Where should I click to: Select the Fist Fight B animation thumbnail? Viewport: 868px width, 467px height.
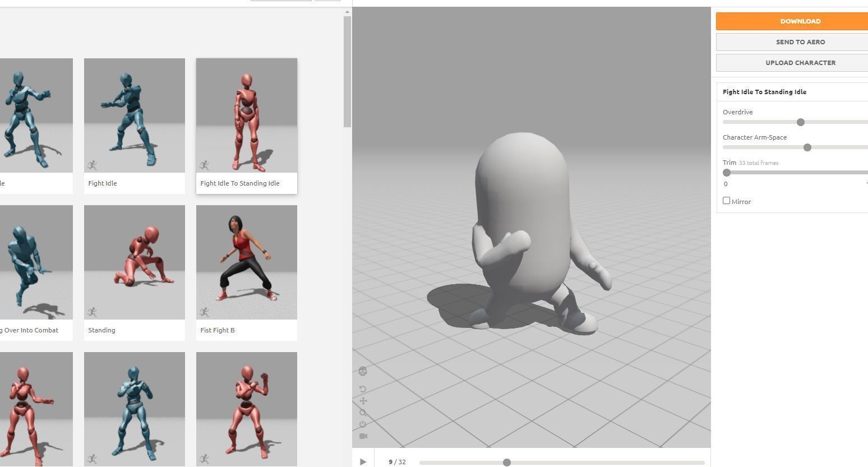247,262
